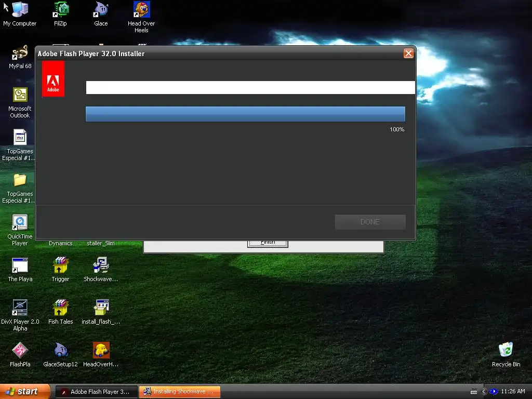Close the Adobe Flash Player installer window
This screenshot has height=399, width=532.
point(408,54)
